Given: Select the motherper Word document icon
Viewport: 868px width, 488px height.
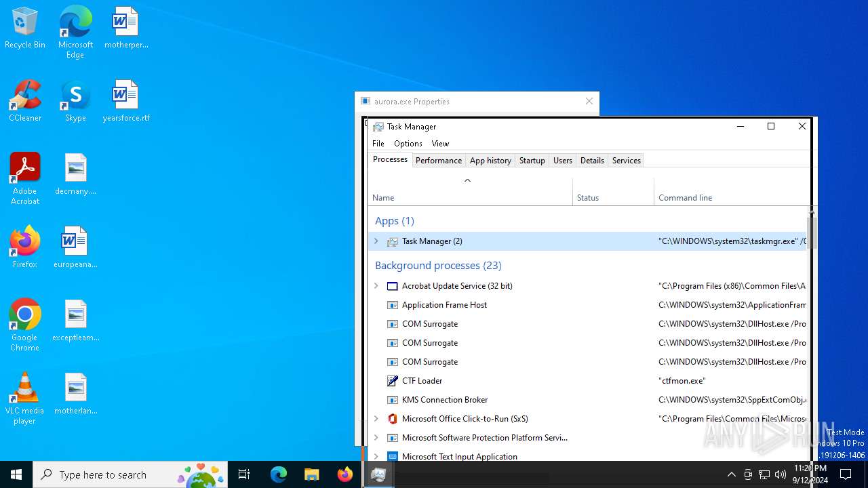Looking at the screenshot, I should point(126,28).
